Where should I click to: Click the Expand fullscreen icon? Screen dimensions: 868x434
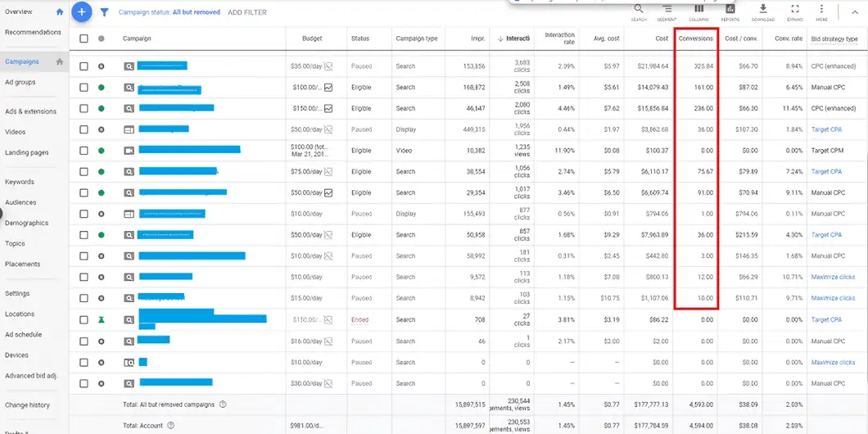tap(794, 10)
